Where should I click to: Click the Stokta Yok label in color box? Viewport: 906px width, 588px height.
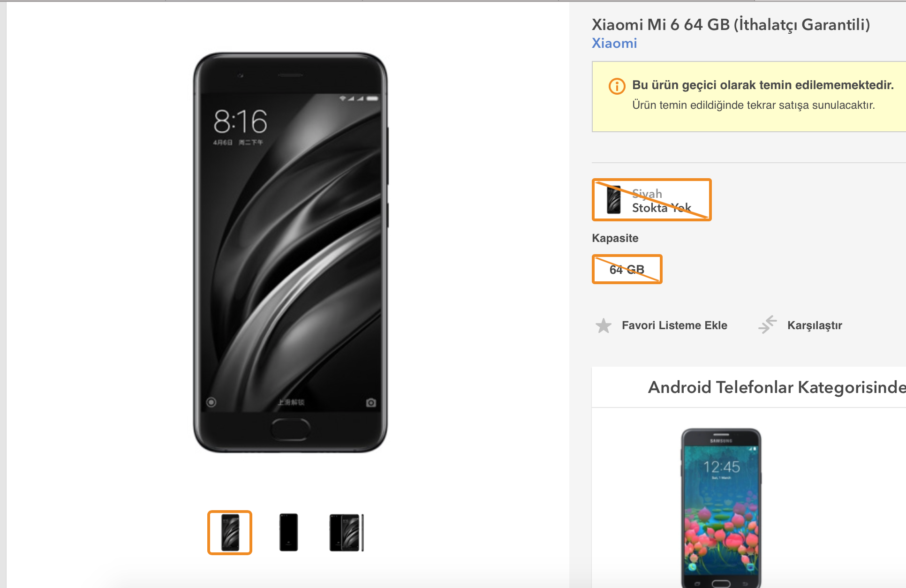(661, 208)
